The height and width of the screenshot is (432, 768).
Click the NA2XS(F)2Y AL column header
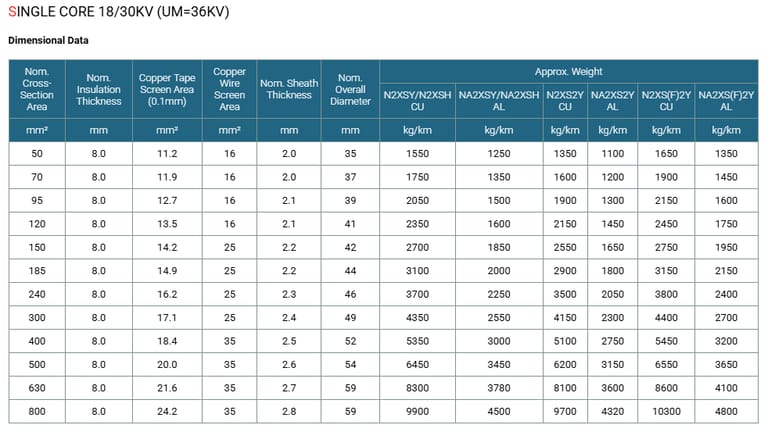point(726,100)
